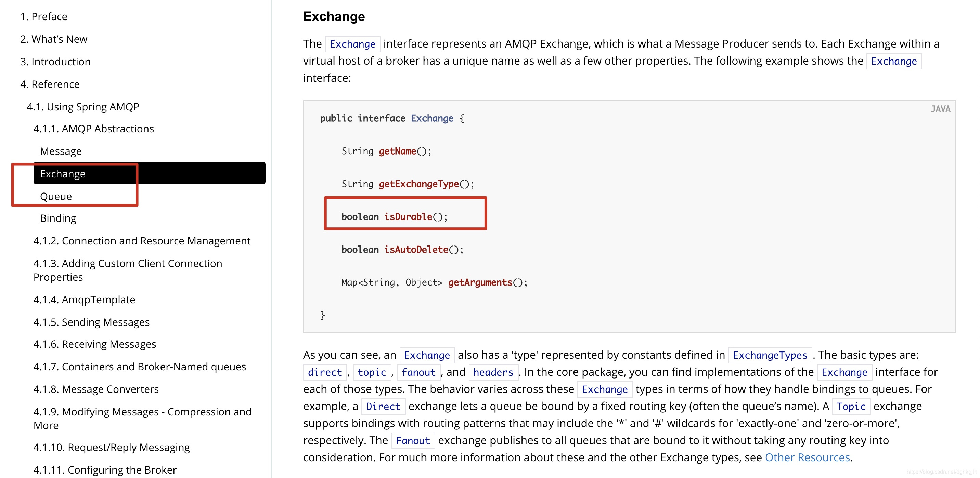The width and height of the screenshot is (980, 478).
Task: Open 4.1.2. Connection and Resource Management
Action: [x=142, y=241]
